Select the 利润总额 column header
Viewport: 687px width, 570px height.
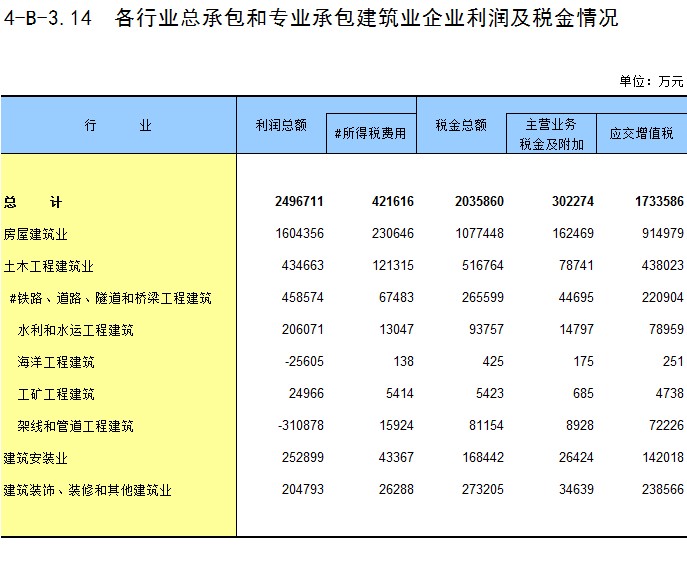pyautogui.click(x=281, y=125)
